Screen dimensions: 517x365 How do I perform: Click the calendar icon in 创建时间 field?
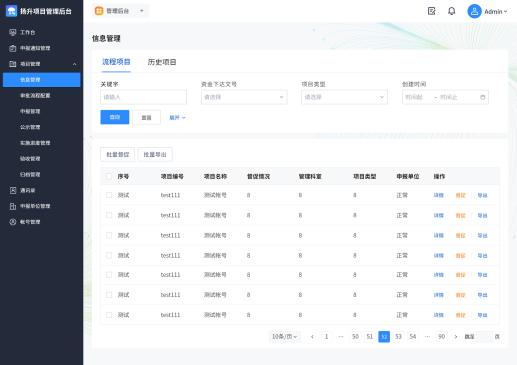[x=482, y=97]
